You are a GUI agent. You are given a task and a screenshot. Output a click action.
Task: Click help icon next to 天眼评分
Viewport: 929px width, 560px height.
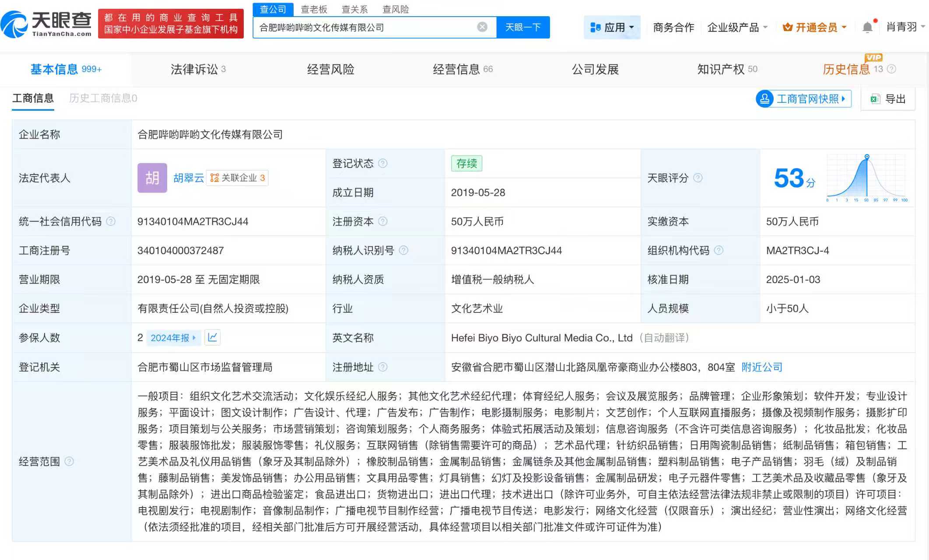click(x=698, y=178)
